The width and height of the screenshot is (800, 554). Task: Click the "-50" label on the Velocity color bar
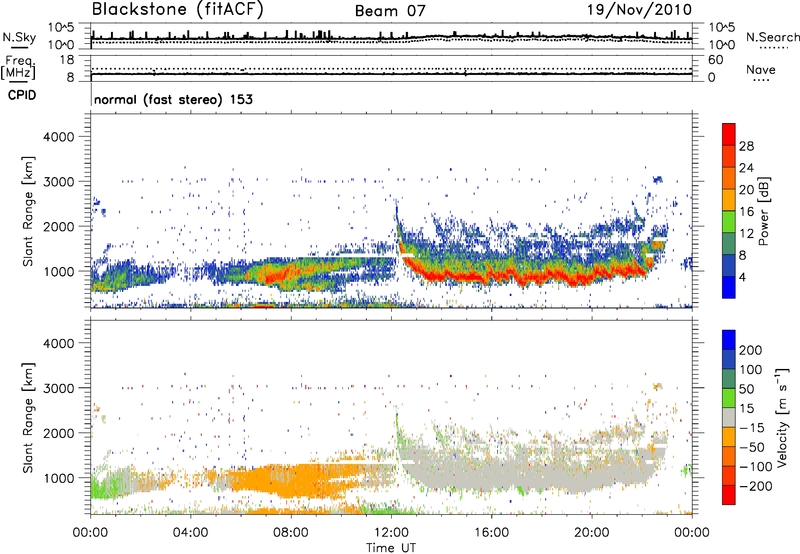pos(752,447)
